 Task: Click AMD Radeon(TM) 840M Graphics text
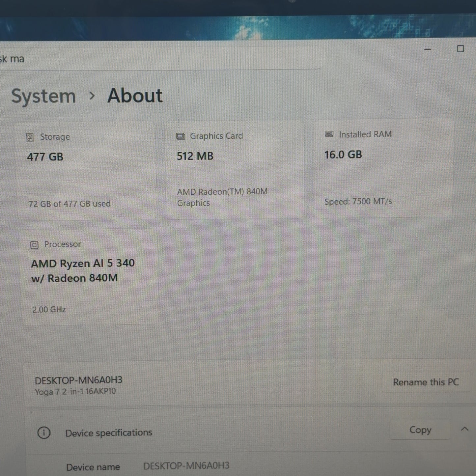222,197
